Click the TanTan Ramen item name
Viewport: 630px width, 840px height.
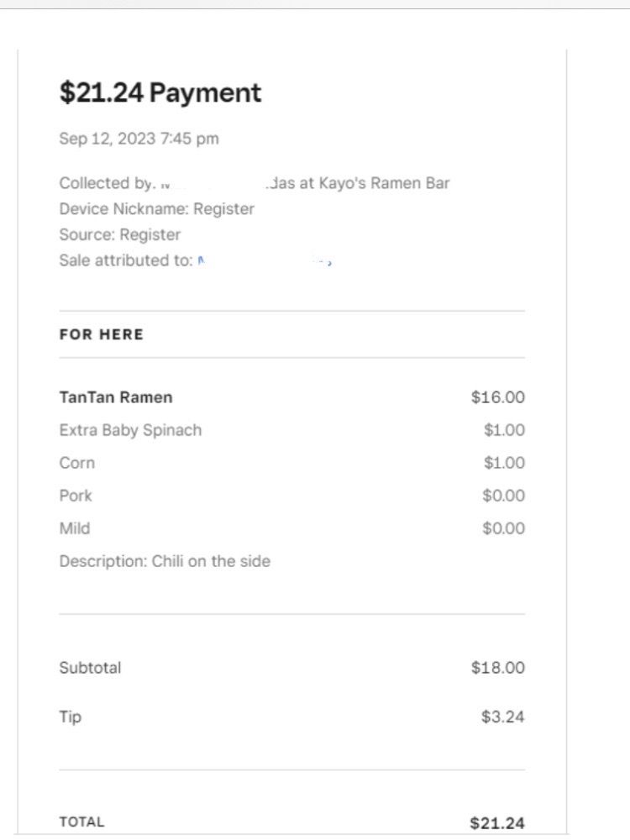point(115,397)
